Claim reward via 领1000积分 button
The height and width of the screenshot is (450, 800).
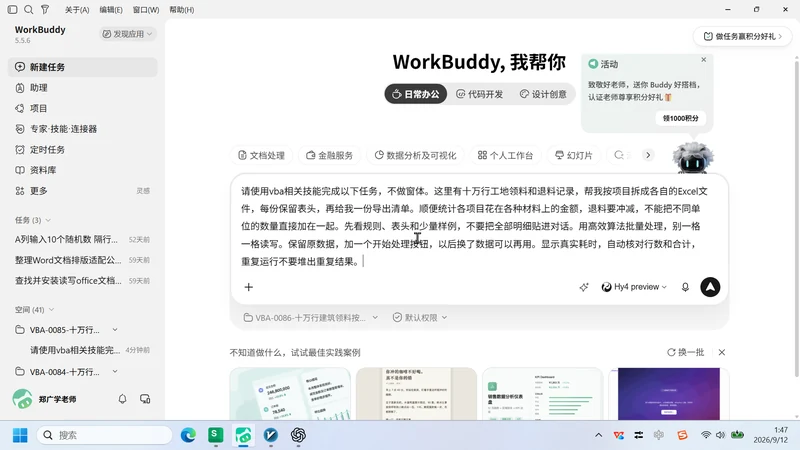pyautogui.click(x=680, y=118)
